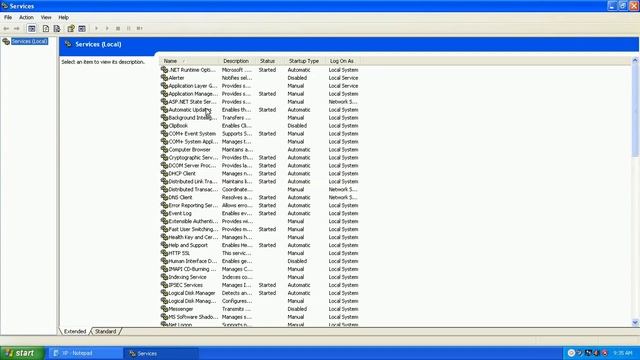Viewport: 640px width, 360px height.
Task: Open the View menu
Action: click(x=46, y=18)
